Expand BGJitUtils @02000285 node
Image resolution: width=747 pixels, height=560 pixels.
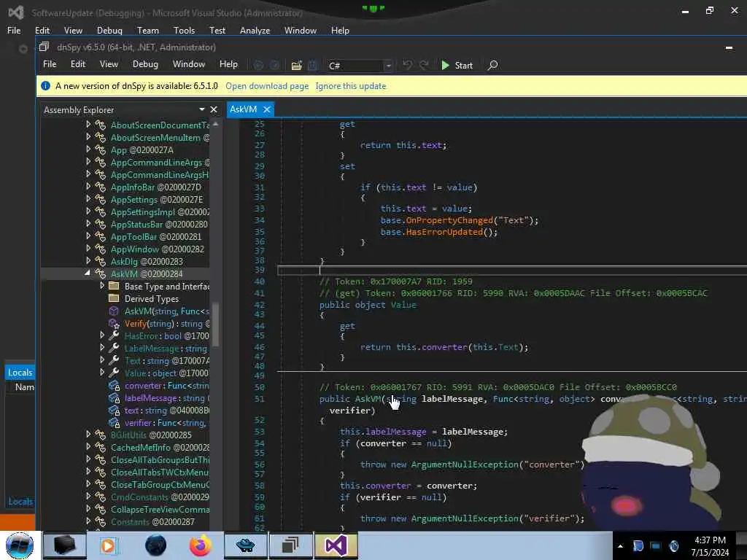pyautogui.click(x=88, y=435)
